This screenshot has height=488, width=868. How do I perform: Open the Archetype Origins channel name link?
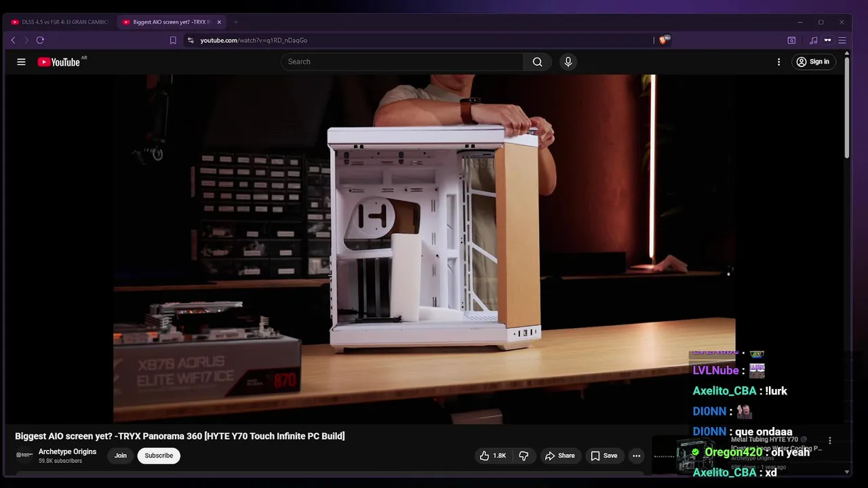click(67, 451)
